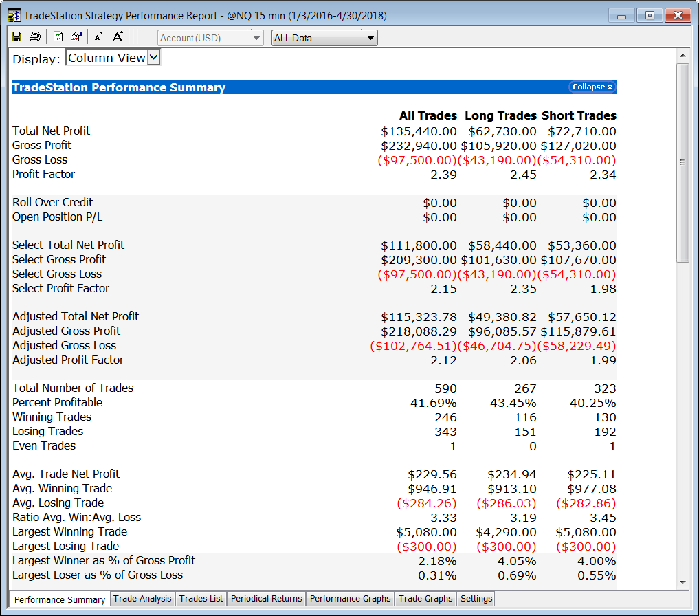Click the $72,710.00 short trades net profit
Screen dimensions: 699x616
582,131
